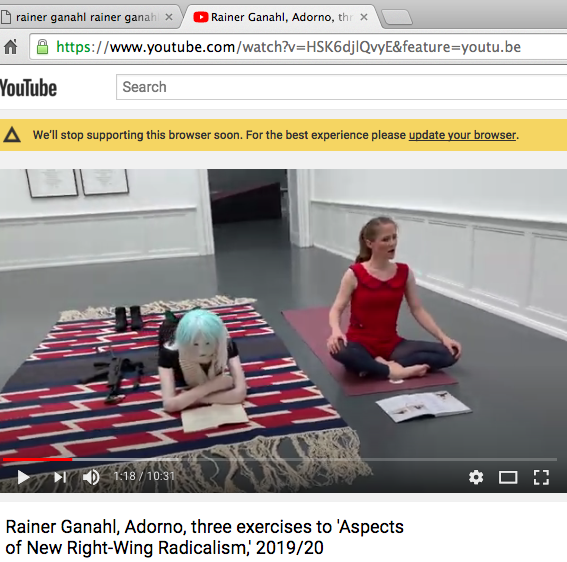View site security lock info
The image size is (567, 562).
tap(42, 47)
